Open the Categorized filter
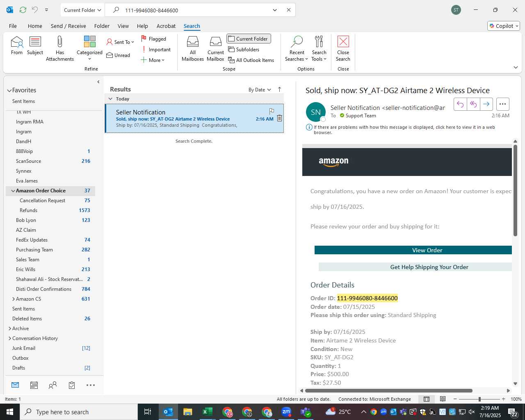 (x=89, y=48)
